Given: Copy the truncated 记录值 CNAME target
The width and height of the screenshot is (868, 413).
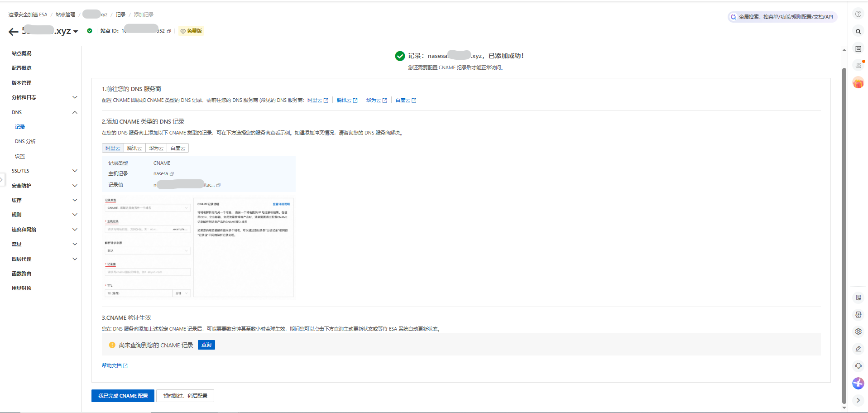Looking at the screenshot, I should pyautogui.click(x=218, y=185).
